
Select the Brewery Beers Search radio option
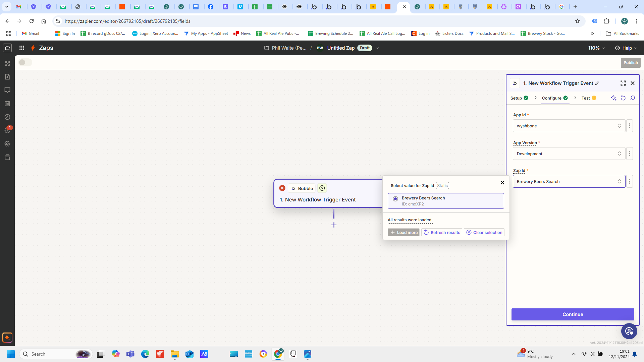[x=395, y=198]
